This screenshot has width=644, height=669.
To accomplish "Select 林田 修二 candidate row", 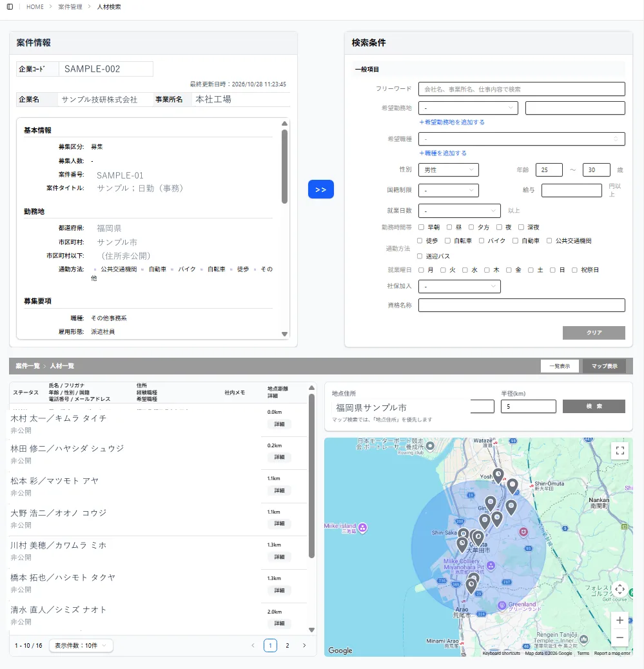I will (158, 454).
